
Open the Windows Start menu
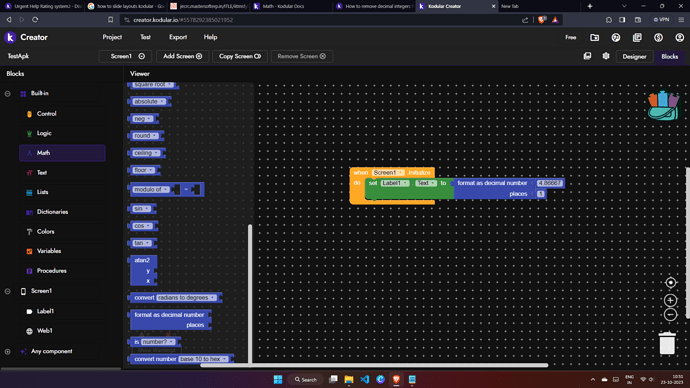[278, 379]
